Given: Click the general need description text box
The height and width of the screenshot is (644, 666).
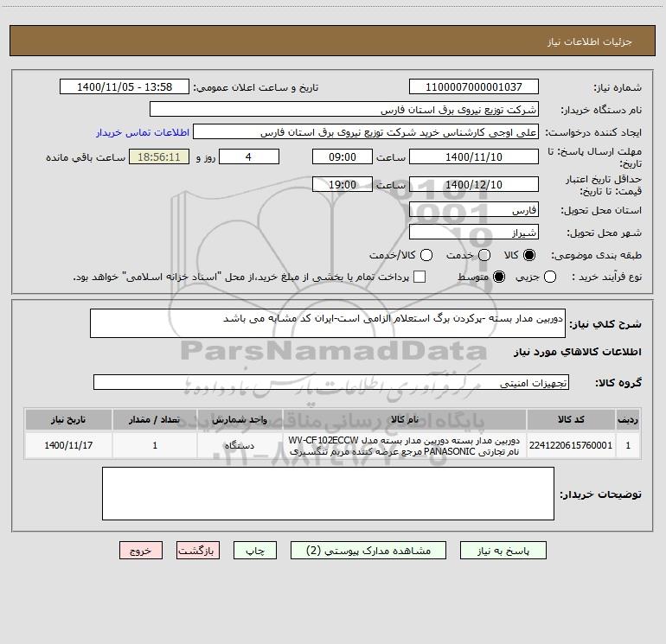Looking at the screenshot, I should [328, 323].
